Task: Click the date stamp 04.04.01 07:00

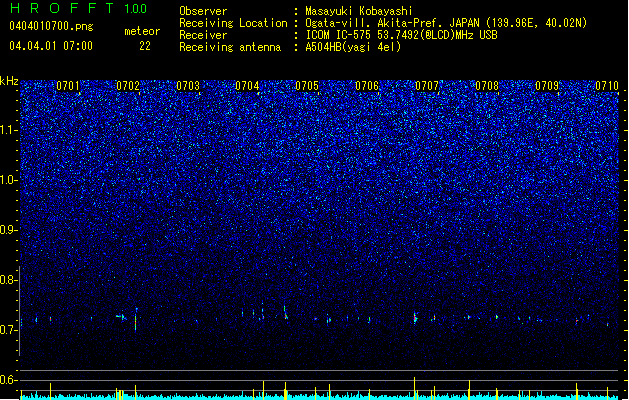Action: pos(51,46)
